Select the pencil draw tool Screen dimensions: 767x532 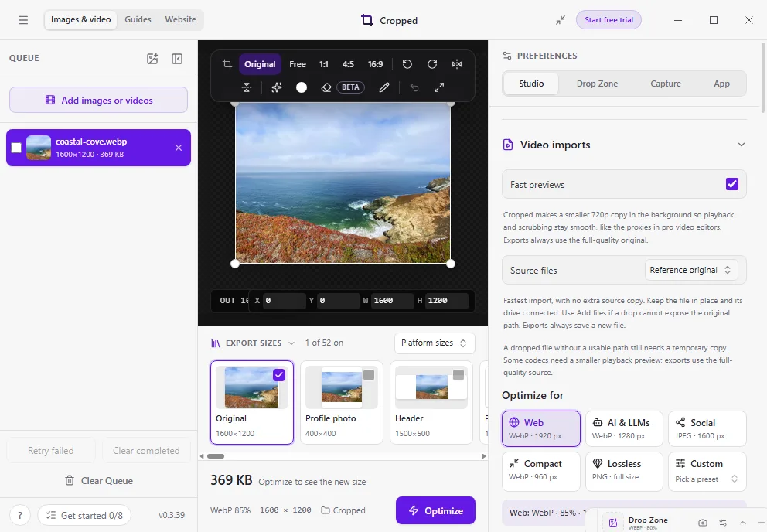pos(384,87)
